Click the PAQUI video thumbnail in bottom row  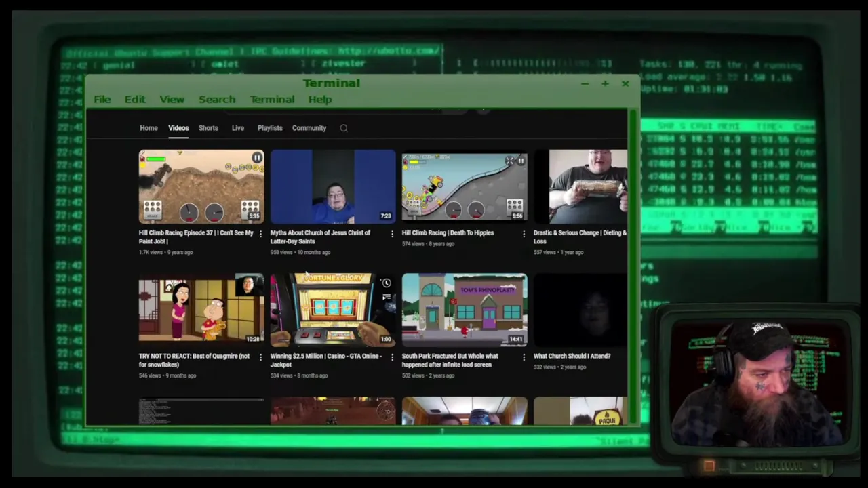(581, 411)
